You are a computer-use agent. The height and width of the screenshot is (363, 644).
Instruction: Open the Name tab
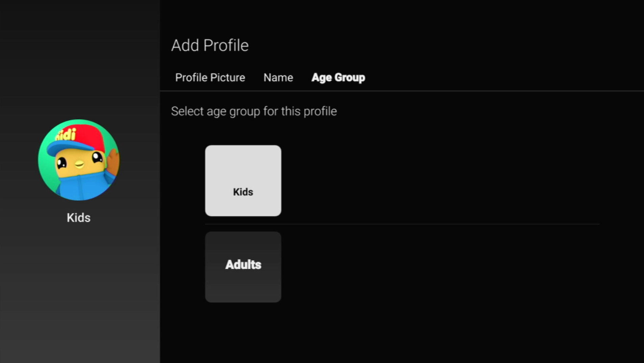(x=278, y=78)
